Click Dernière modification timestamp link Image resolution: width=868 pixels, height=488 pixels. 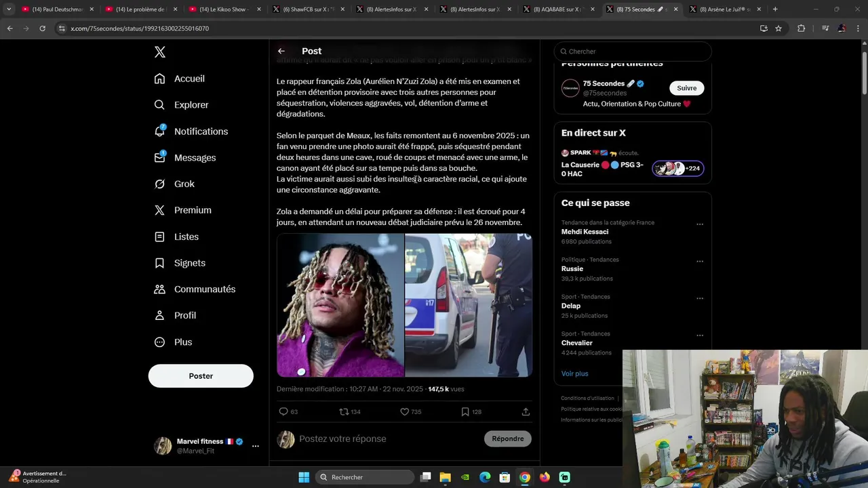coord(350,389)
